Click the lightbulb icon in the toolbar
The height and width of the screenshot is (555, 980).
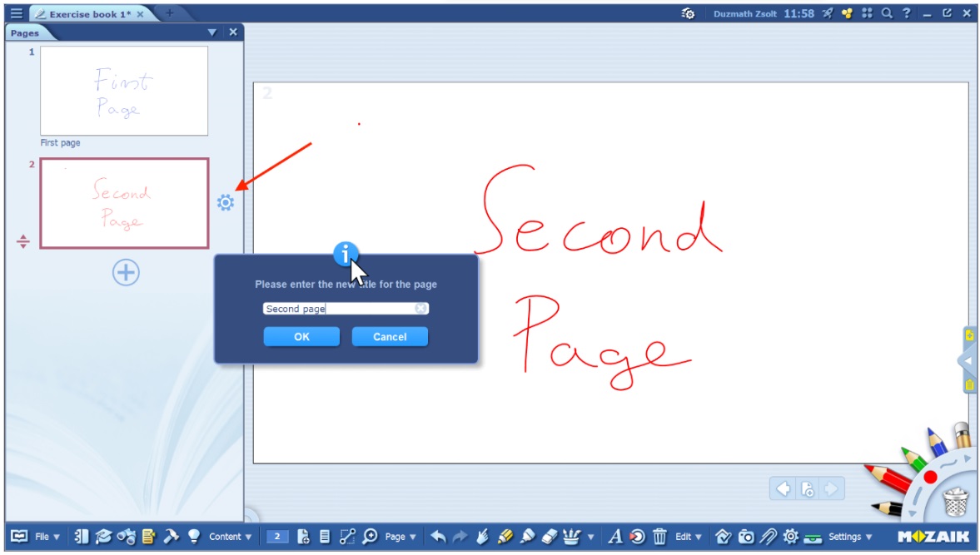click(193, 537)
